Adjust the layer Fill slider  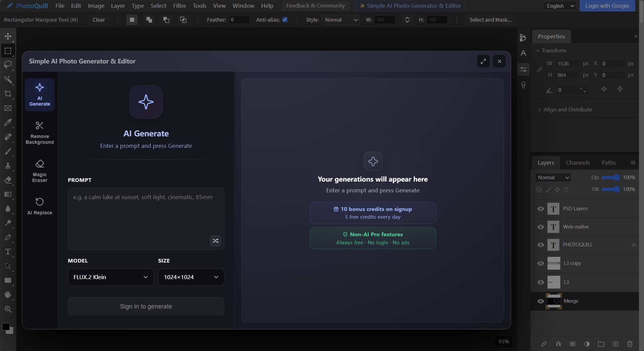[x=611, y=189]
